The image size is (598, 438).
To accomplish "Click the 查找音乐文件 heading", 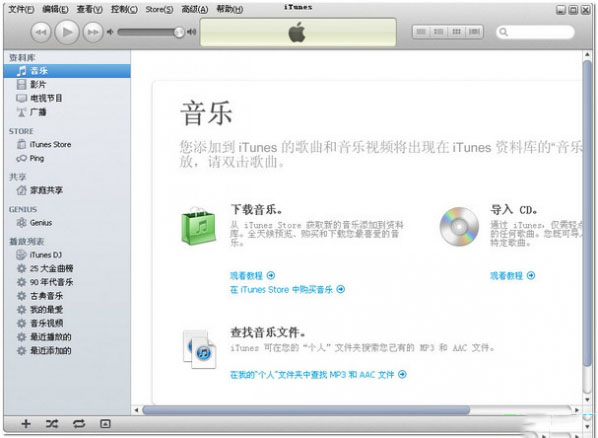I will coord(268,332).
